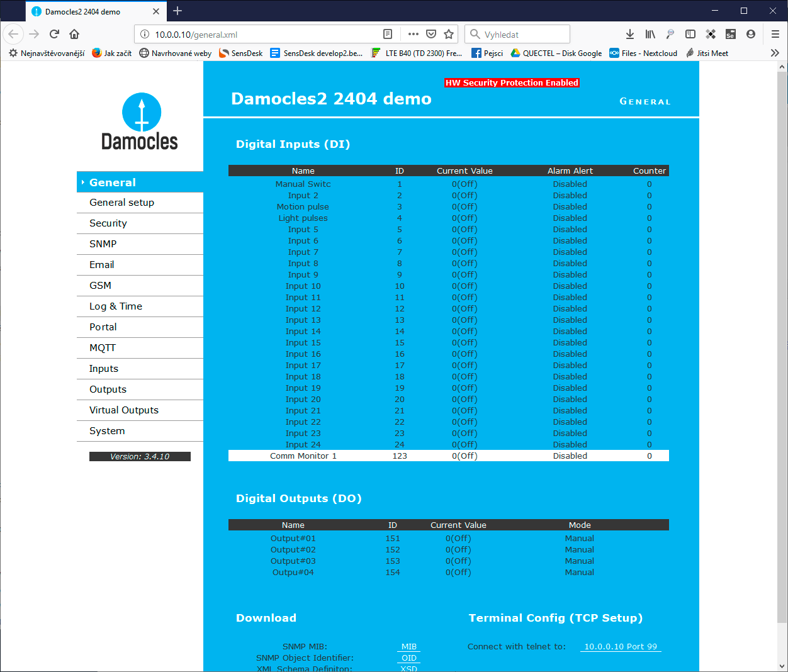Image resolution: width=788 pixels, height=672 pixels.
Task: Open the SNMP OID link
Action: [409, 658]
